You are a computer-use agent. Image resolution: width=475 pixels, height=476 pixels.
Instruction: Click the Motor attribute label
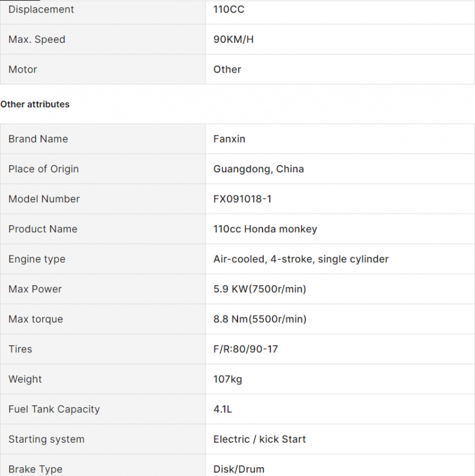(23, 69)
